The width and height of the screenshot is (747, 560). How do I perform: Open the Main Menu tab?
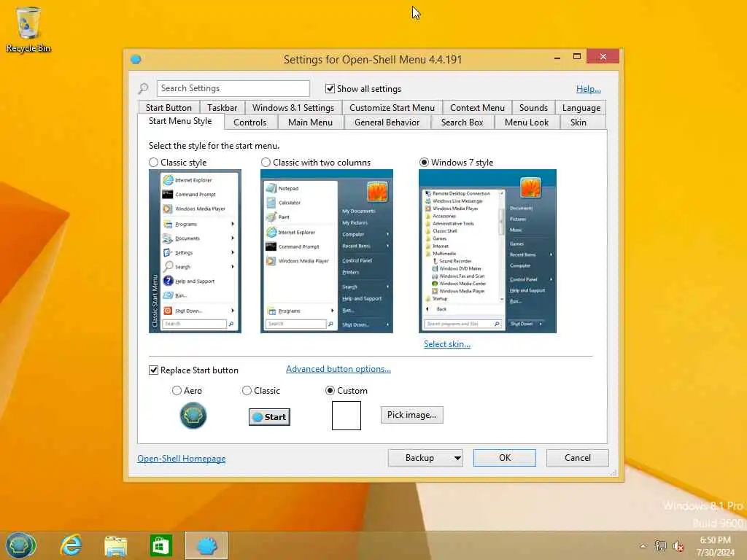(x=310, y=122)
